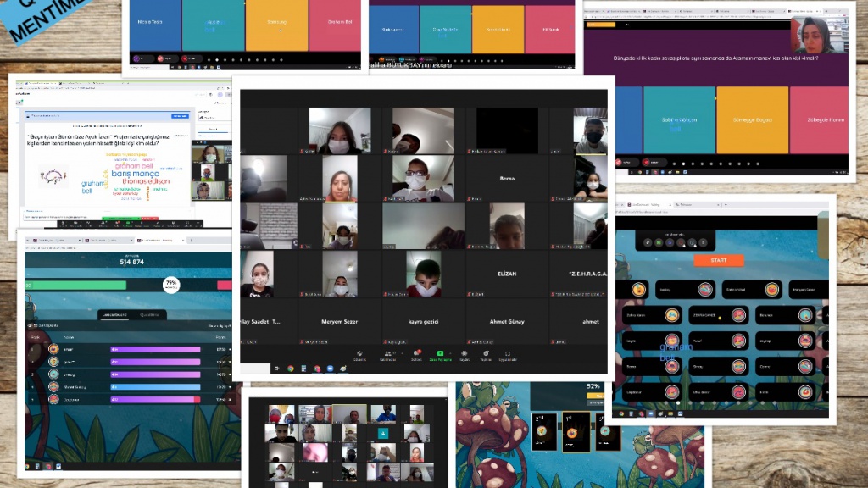868x488 pixels.
Task: Click the Chrome icon in the Zoom window taskbar
Action: 291,369
